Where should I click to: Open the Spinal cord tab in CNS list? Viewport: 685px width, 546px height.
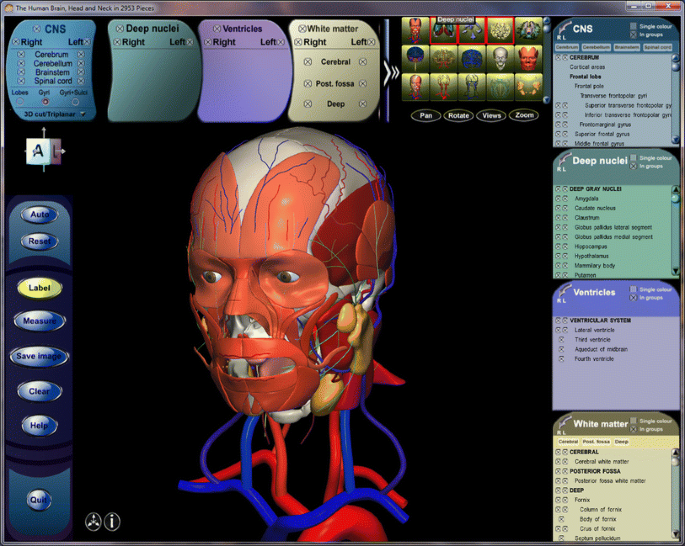coord(657,47)
